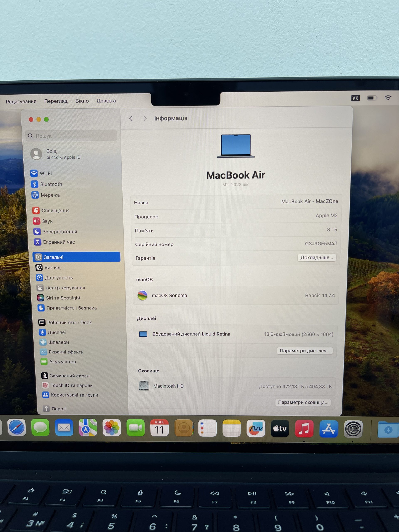Click Macintosh HD storage row
The image size is (399, 532).
coord(235,386)
